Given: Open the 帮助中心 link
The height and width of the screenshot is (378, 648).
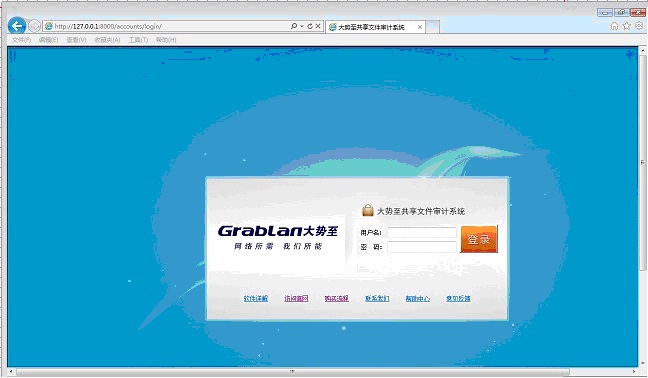Looking at the screenshot, I should [x=417, y=298].
